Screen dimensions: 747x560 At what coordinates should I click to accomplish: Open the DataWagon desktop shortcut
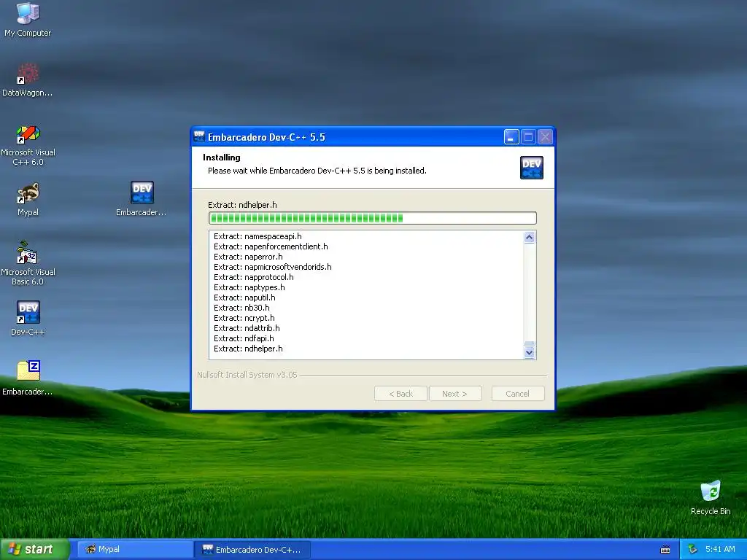(x=28, y=80)
